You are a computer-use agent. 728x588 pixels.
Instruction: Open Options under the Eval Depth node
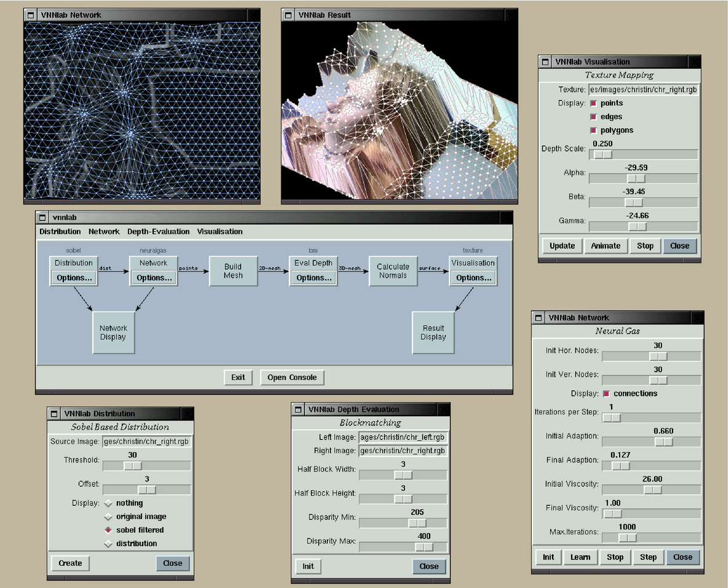(313, 278)
